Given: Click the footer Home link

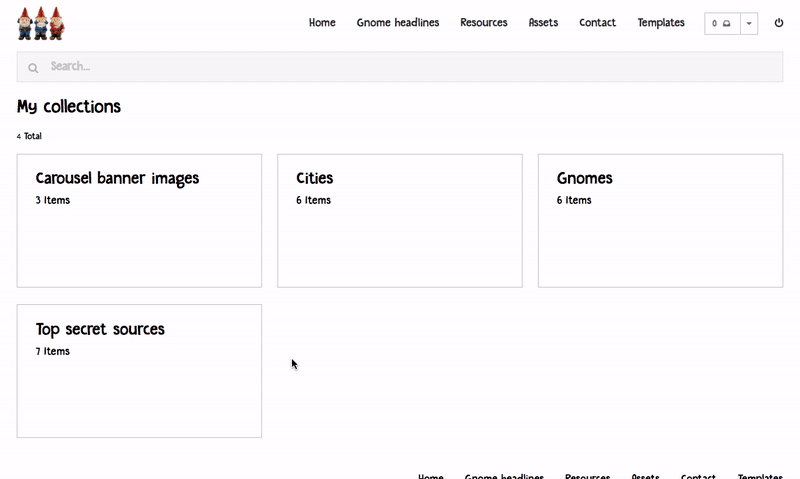Looking at the screenshot, I should (431, 476).
